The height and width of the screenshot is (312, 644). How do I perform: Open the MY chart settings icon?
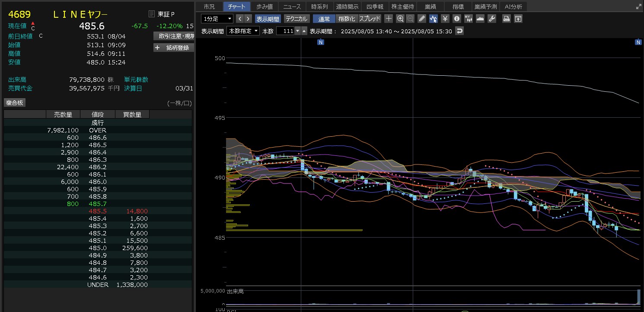pyautogui.click(x=468, y=19)
